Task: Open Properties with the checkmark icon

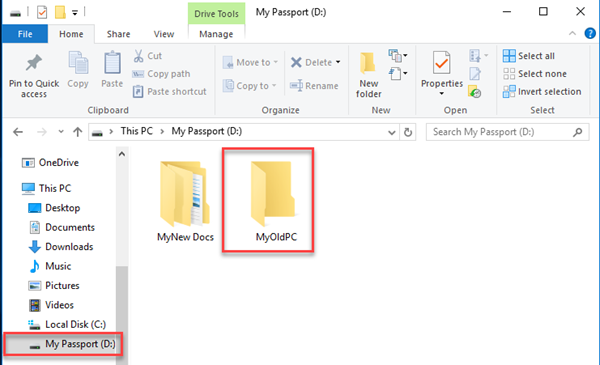Action: [442, 63]
